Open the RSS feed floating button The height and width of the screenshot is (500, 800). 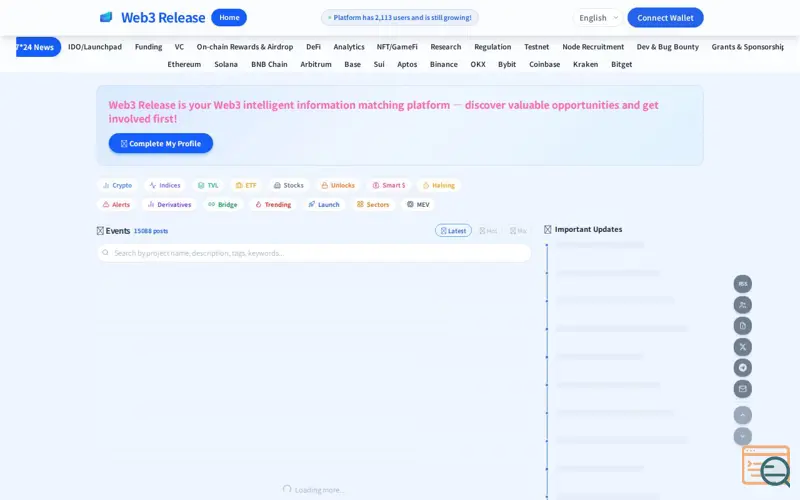click(x=742, y=284)
